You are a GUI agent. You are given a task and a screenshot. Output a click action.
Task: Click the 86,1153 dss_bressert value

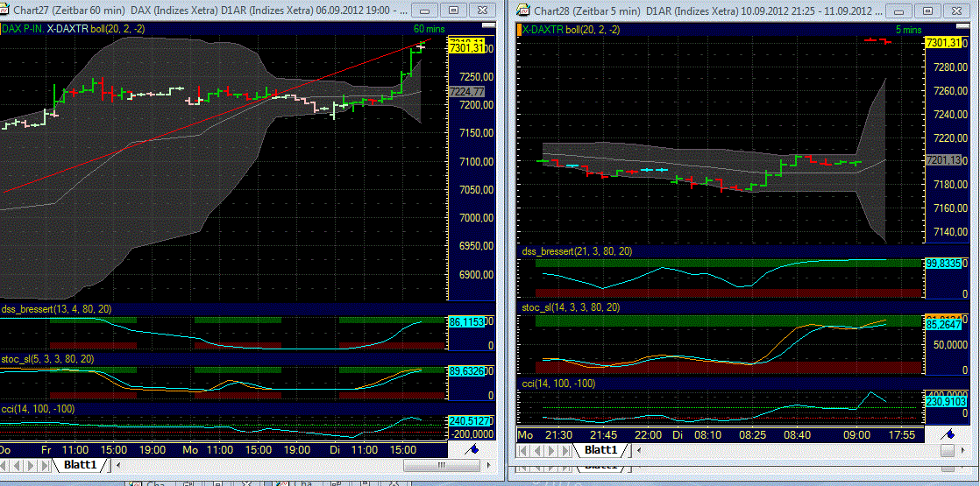(x=468, y=321)
